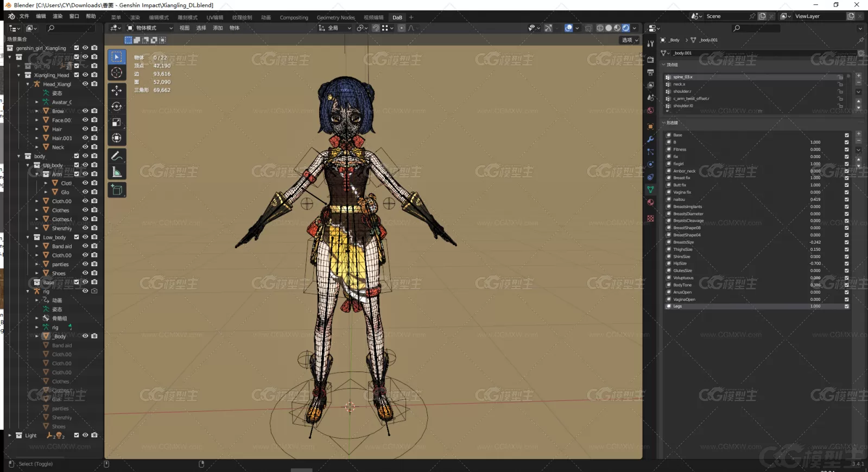Uncheck the Legs shape key checkbox
The image size is (868, 472).
[x=846, y=306]
